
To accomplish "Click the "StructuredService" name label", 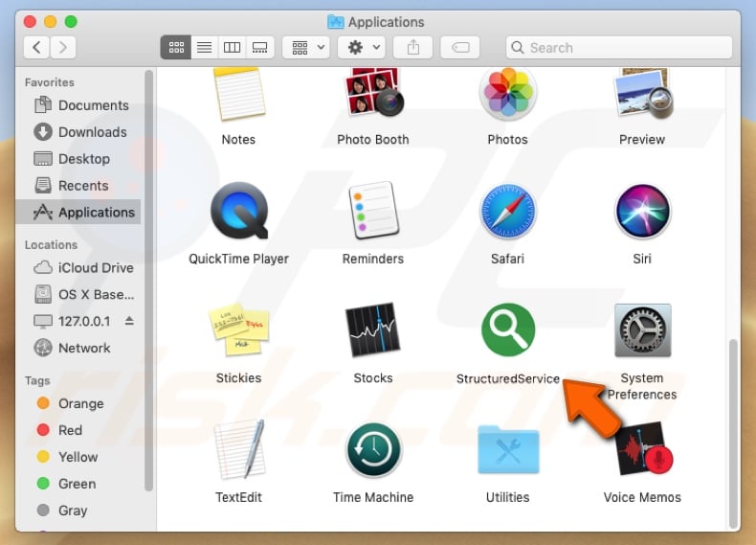I will [508, 378].
